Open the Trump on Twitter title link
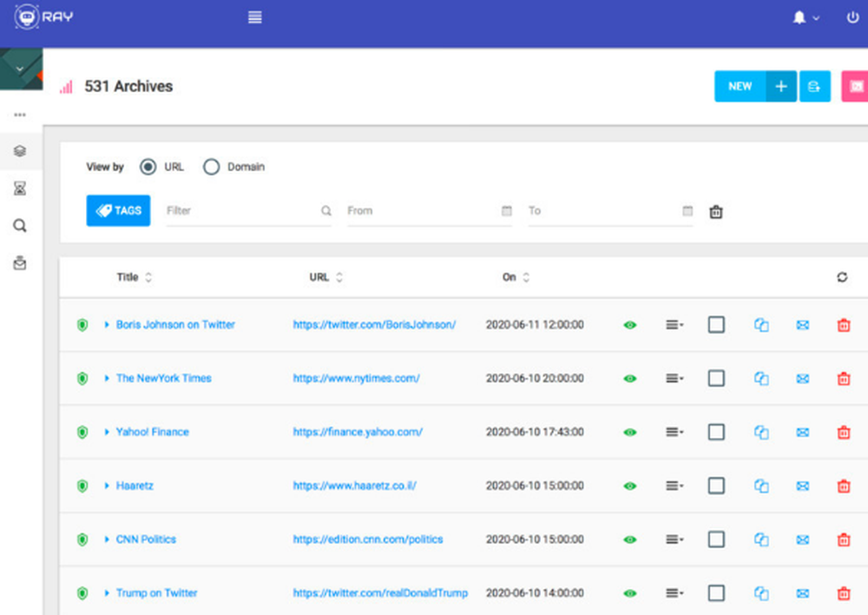Viewport: 868px width, 615px height. click(x=156, y=593)
